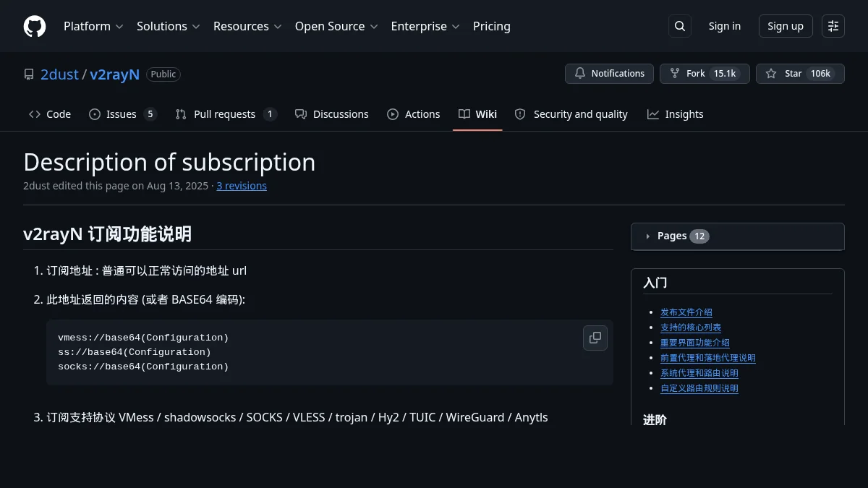
Task: Expand the Enterprise menu
Action: click(425, 26)
